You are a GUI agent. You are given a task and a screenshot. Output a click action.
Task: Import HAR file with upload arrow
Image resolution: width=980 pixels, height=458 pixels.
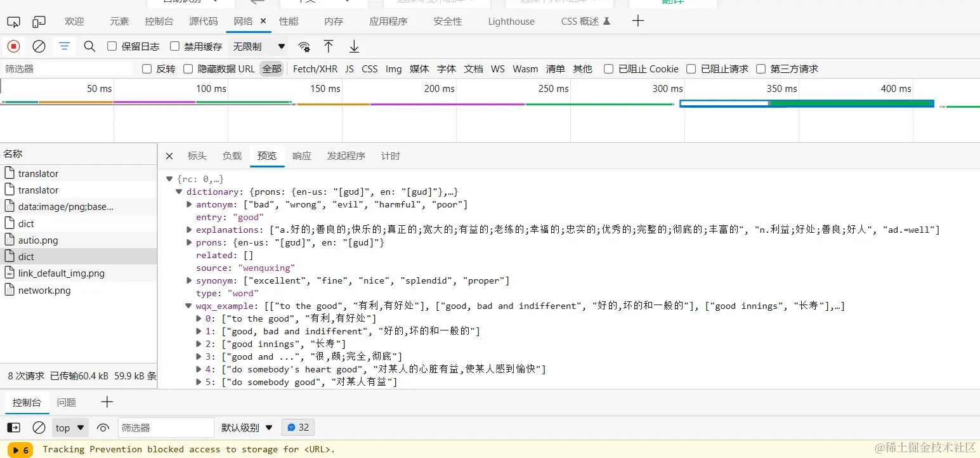(328, 46)
